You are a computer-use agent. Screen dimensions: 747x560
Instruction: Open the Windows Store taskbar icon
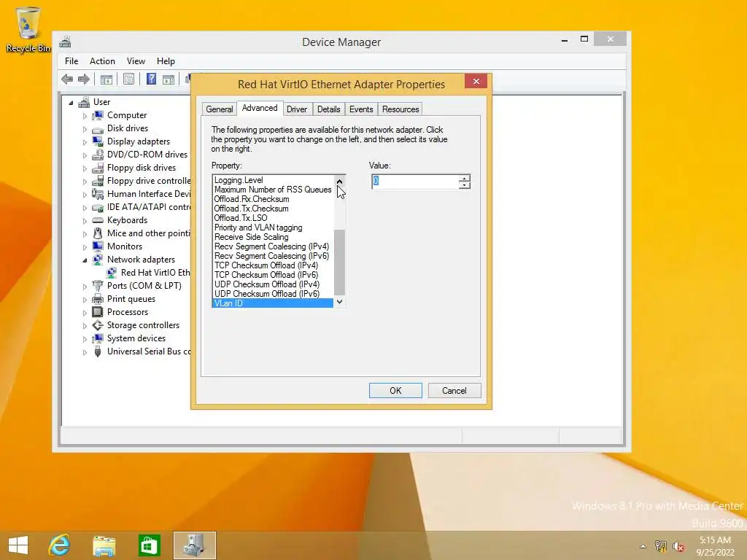coord(149,545)
